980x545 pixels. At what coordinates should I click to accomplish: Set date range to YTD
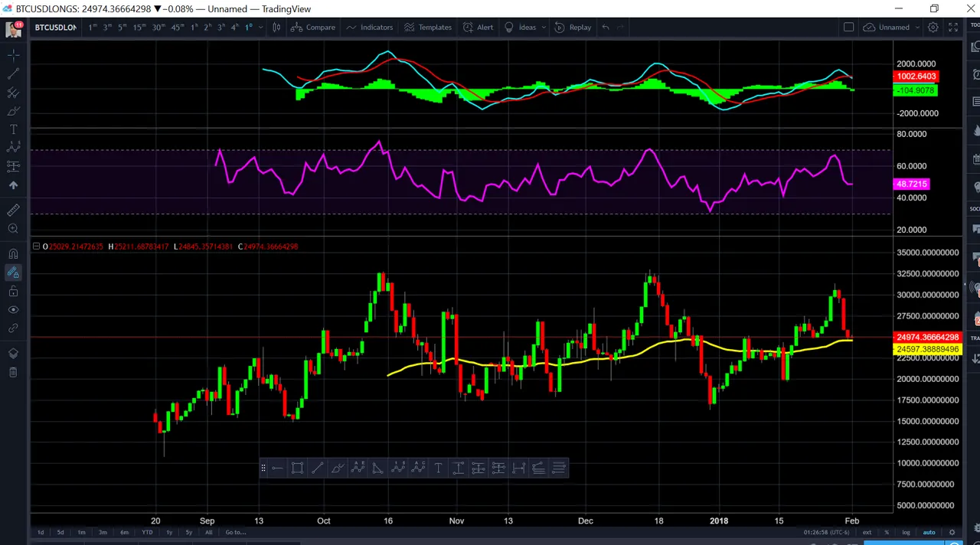(147, 533)
